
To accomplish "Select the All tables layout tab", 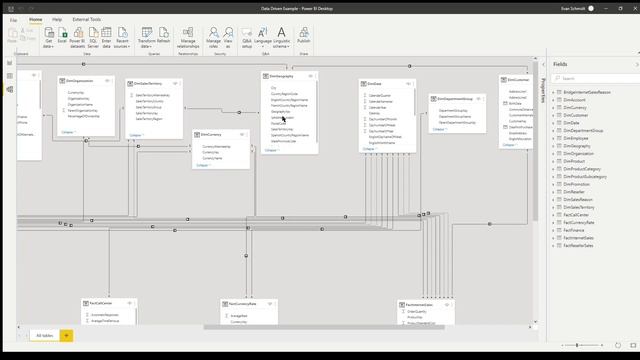I will point(44,336).
